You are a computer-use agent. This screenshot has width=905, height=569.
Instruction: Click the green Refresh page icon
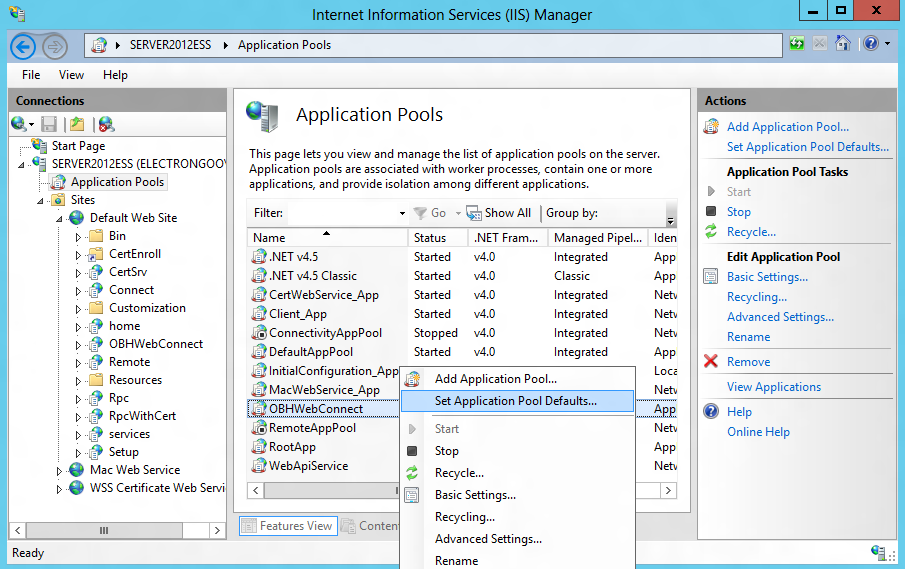click(x=797, y=44)
